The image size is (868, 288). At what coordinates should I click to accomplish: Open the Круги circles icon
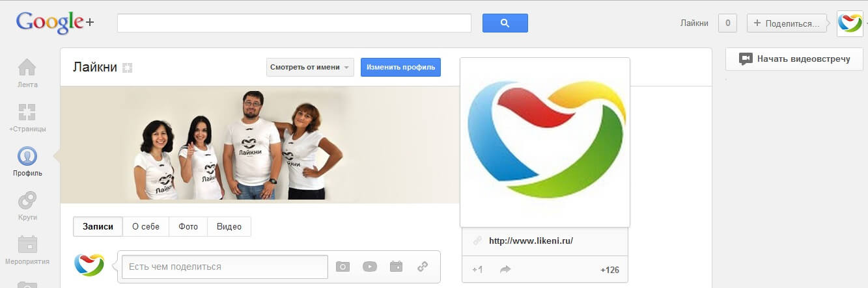tap(27, 200)
